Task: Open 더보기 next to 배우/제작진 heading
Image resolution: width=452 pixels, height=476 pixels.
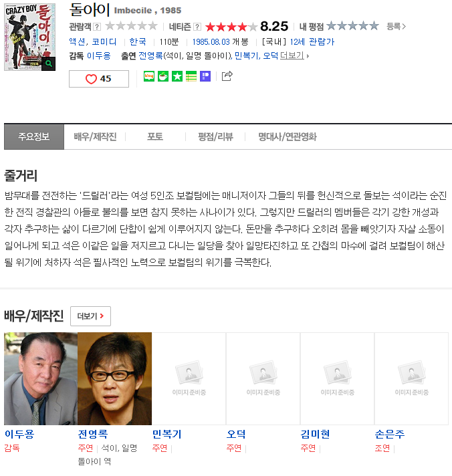Action: [90, 316]
